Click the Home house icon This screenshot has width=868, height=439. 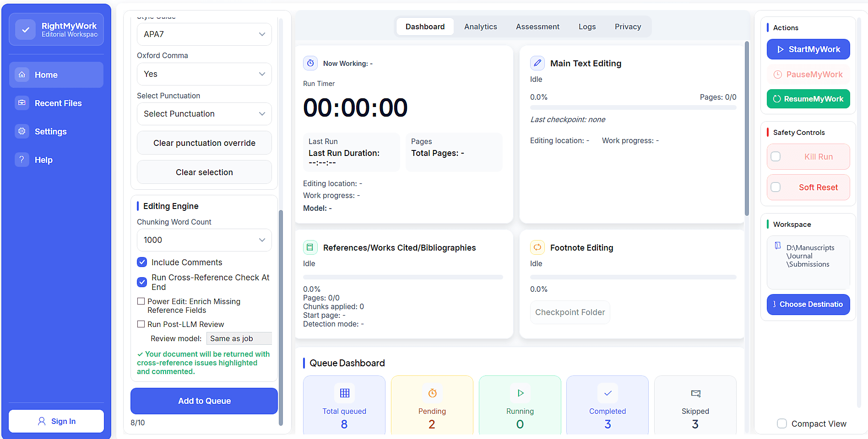pyautogui.click(x=22, y=75)
